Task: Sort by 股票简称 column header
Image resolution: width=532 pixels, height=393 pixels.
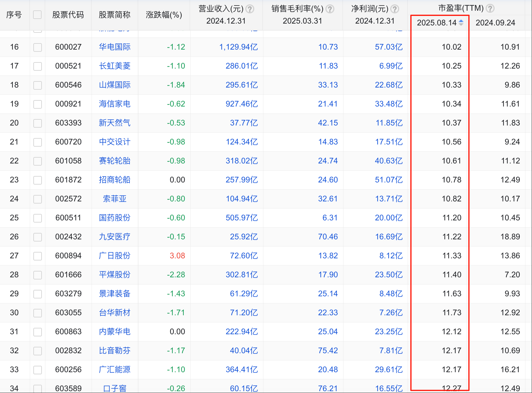Action: (x=115, y=15)
